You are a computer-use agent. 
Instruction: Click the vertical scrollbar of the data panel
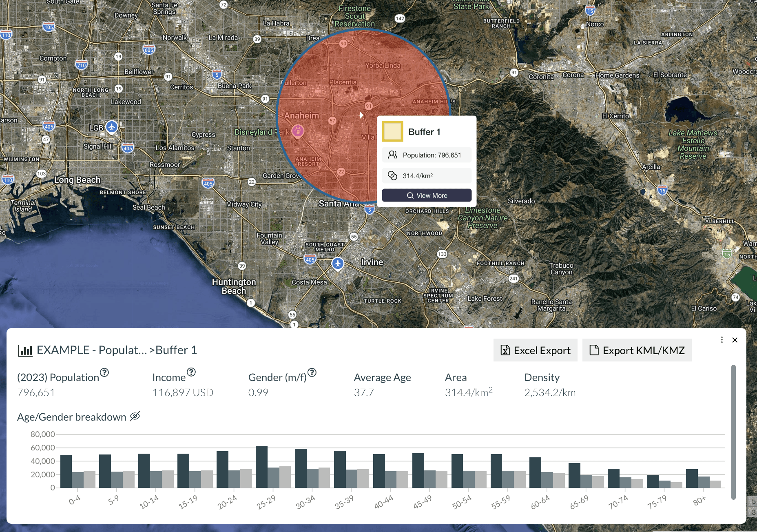[x=733, y=432]
